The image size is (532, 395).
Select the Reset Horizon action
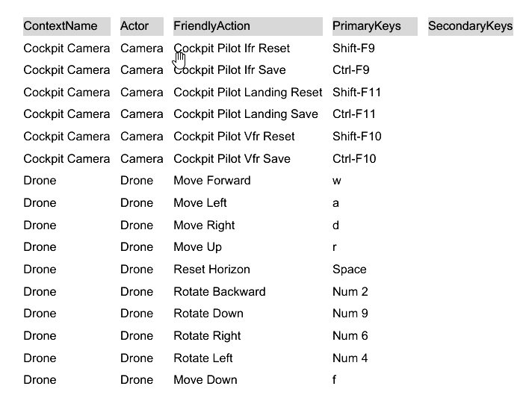(x=211, y=270)
